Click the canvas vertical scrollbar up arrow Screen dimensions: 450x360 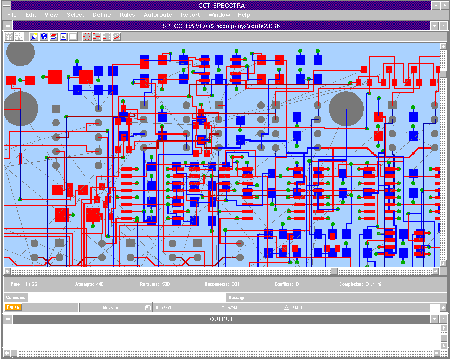point(443,46)
